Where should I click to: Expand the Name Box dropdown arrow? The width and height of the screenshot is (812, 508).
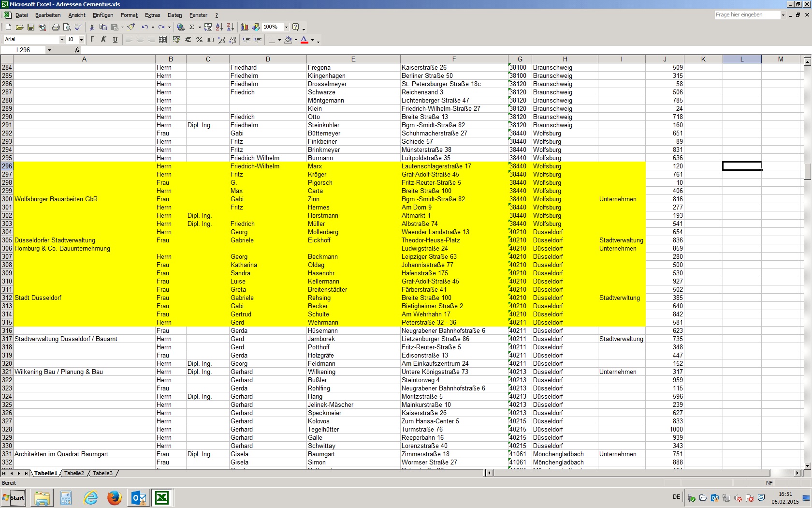[49, 50]
